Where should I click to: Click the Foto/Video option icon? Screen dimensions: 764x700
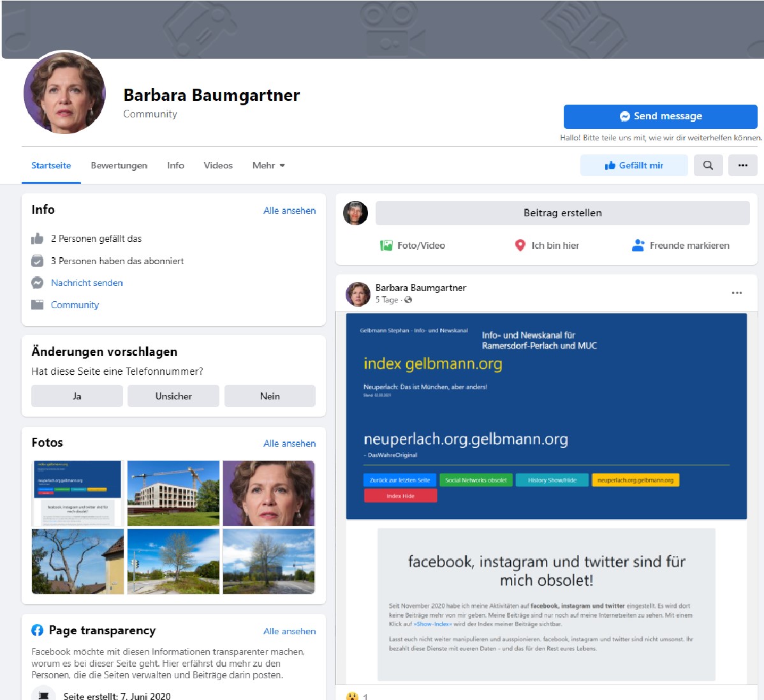pyautogui.click(x=386, y=246)
